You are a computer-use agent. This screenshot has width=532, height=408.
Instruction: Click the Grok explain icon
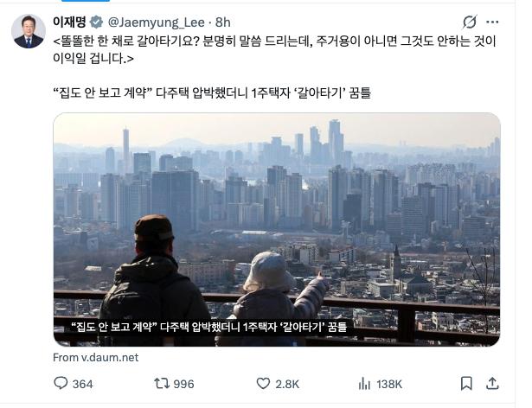(470, 22)
